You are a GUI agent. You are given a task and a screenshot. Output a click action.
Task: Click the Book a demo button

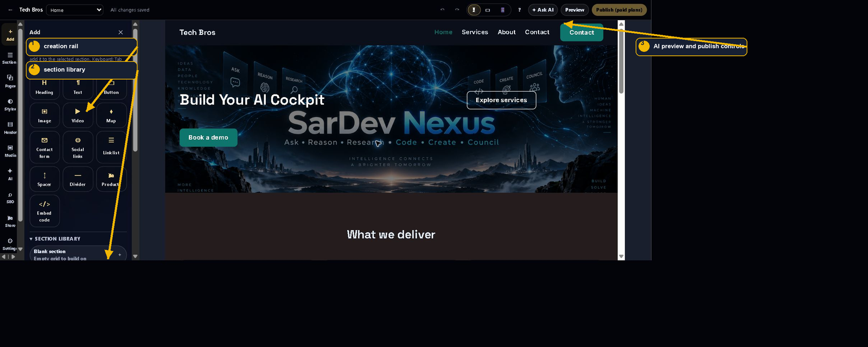(208, 137)
